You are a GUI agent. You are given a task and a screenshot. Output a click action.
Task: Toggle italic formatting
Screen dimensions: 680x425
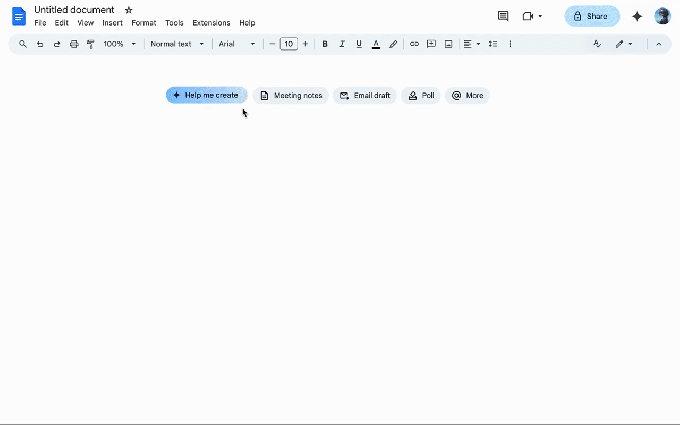pyautogui.click(x=342, y=44)
